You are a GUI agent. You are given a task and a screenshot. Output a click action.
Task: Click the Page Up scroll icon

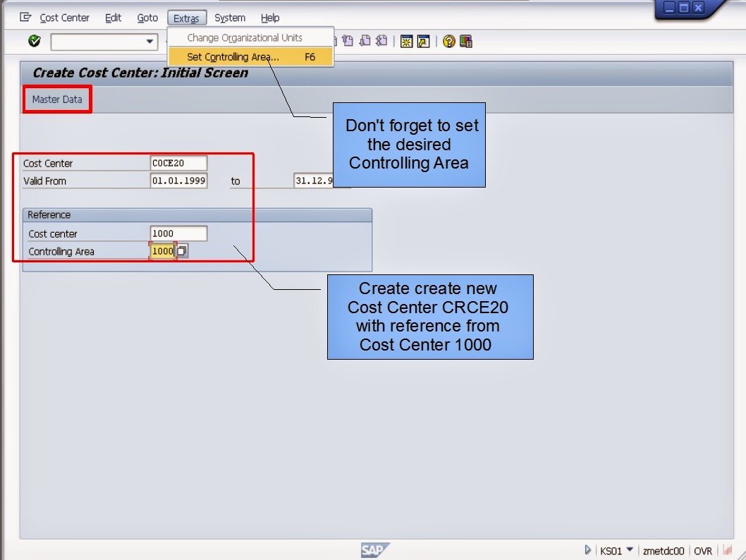(x=348, y=42)
